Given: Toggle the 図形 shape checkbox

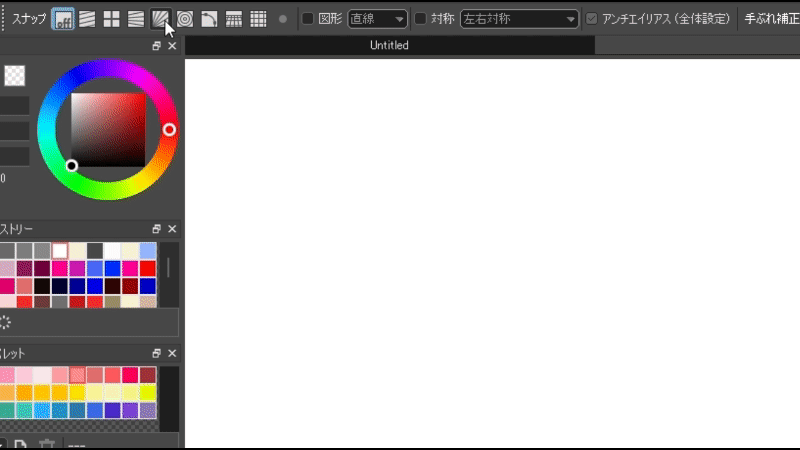Looking at the screenshot, I should [308, 19].
